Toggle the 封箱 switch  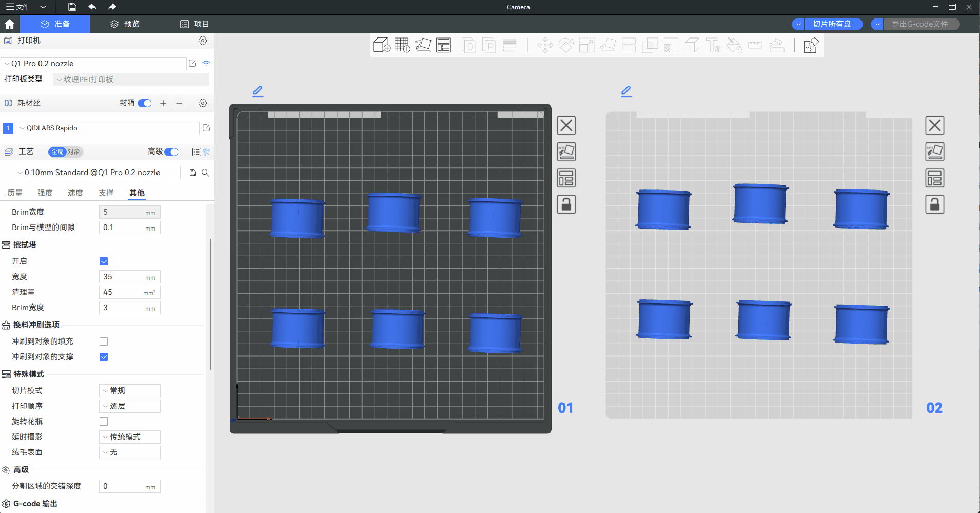point(145,103)
